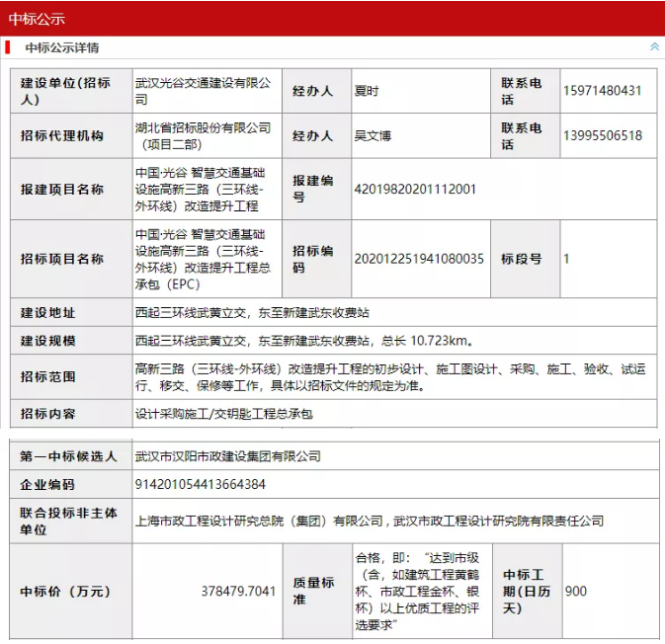The height and width of the screenshot is (644, 665).
Task: Click the 第一中标候选人 label
Action: pos(68,456)
